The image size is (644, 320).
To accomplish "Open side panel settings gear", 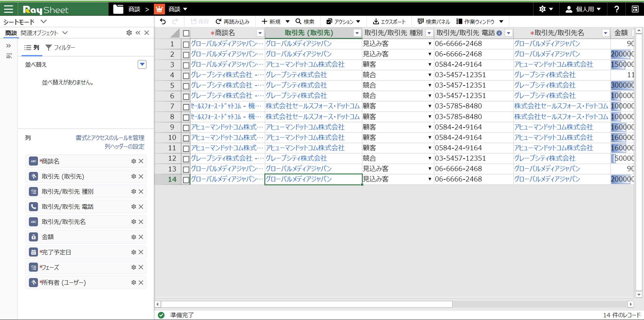I will point(129,33).
